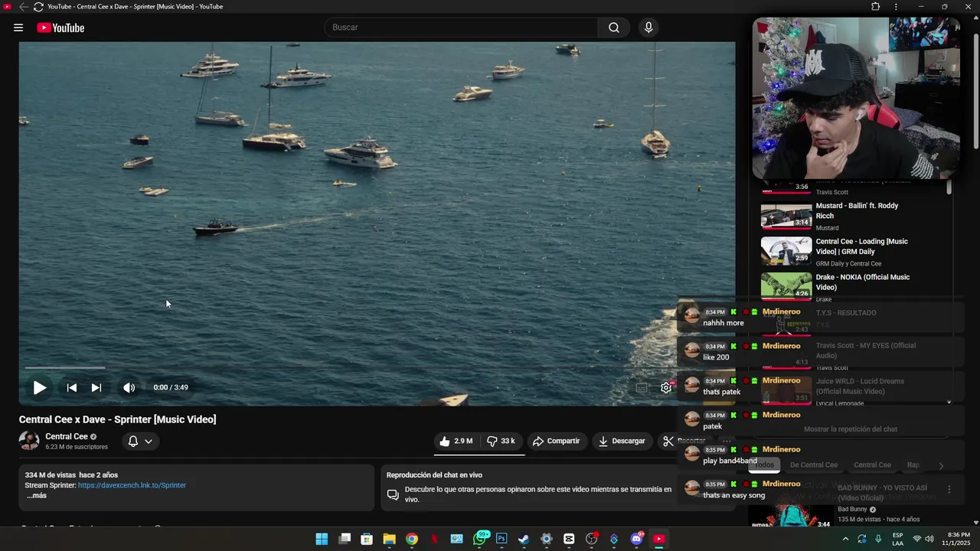
Task: Open the YouTube hamburger guide menu
Action: 18,28
